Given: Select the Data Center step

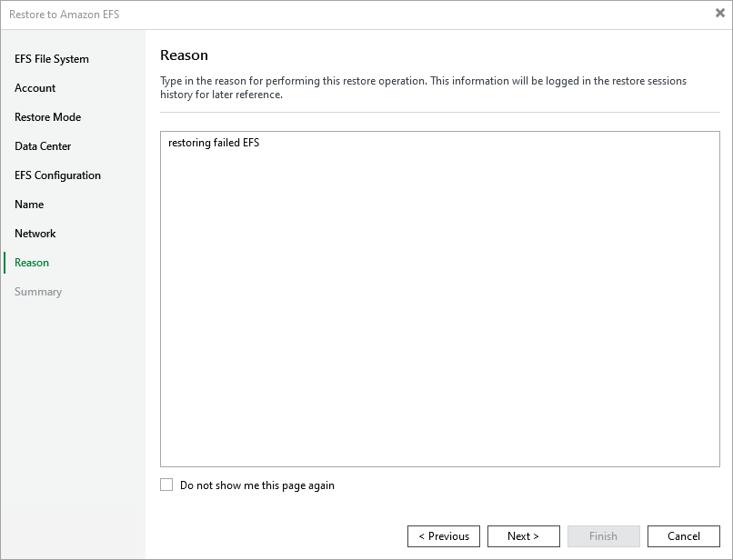Looking at the screenshot, I should coord(43,146).
